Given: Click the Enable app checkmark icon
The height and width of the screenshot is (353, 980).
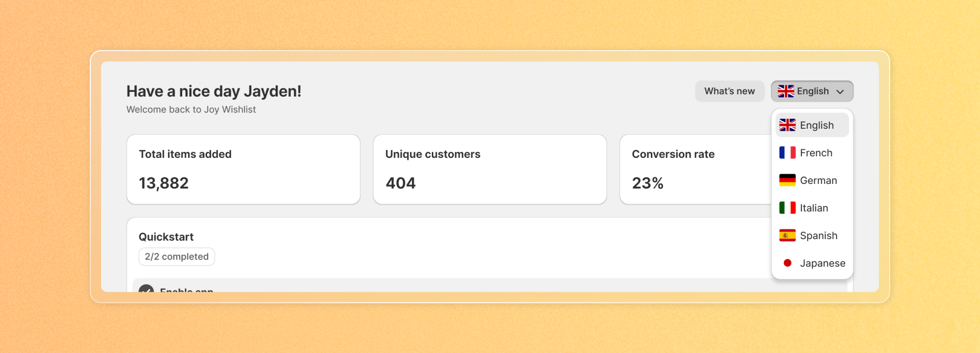Looking at the screenshot, I should click(x=146, y=289).
